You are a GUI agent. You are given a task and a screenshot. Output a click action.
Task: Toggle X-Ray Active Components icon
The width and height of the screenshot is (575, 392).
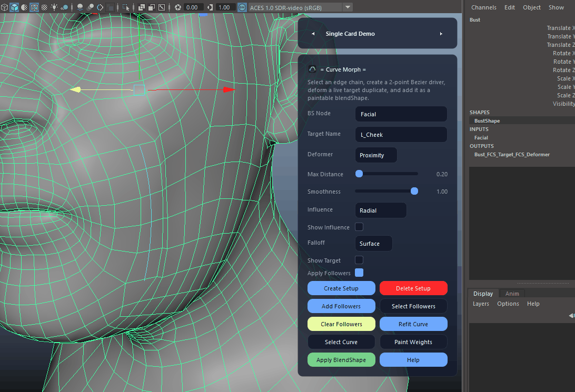152,7
